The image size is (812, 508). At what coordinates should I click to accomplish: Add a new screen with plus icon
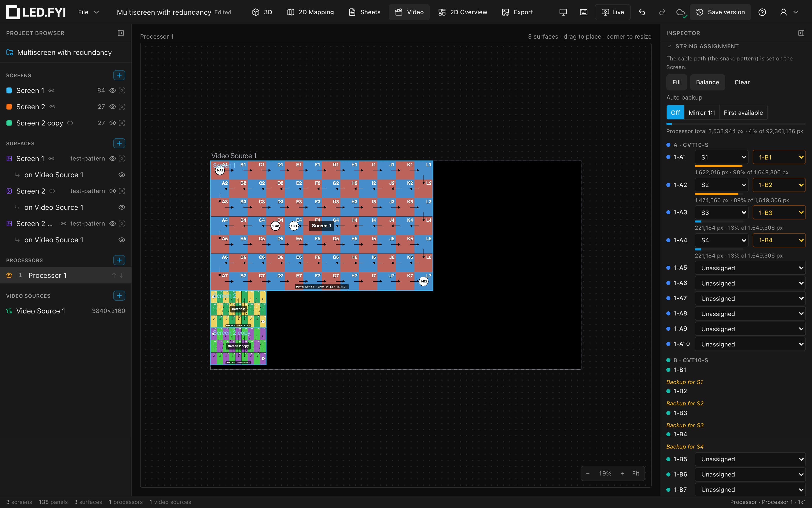119,75
